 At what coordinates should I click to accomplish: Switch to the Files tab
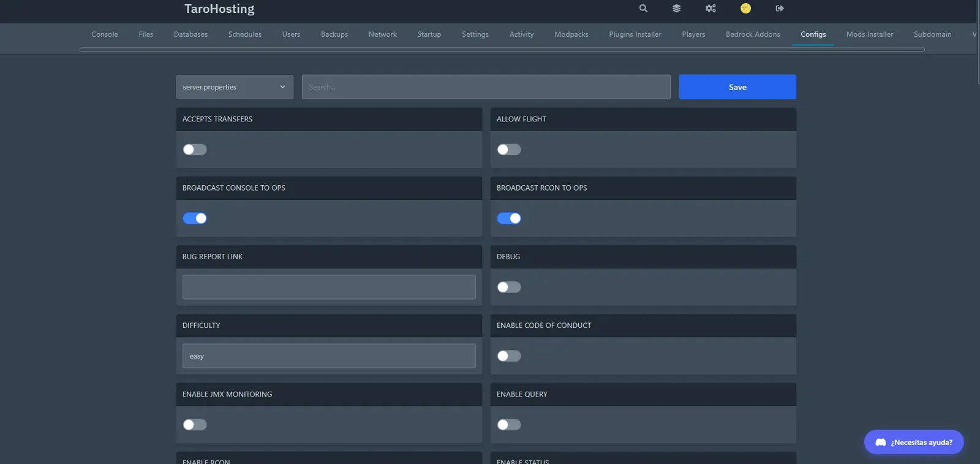(x=146, y=34)
